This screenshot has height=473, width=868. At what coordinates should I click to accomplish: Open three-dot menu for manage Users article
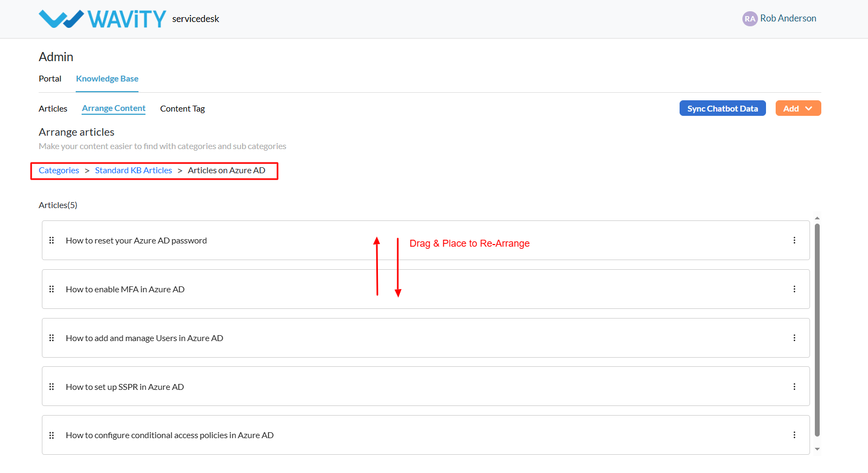[794, 338]
